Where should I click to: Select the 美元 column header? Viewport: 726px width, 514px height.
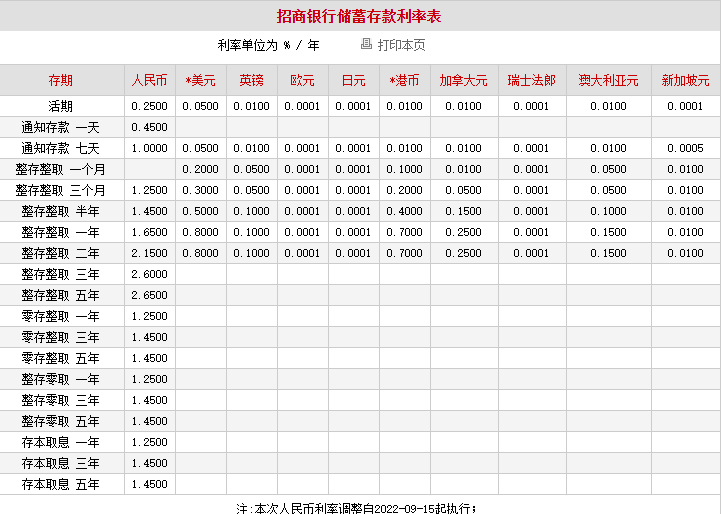[201, 80]
